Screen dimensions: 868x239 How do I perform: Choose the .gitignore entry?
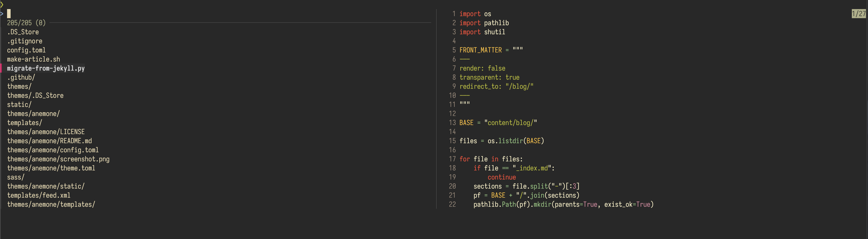[24, 41]
